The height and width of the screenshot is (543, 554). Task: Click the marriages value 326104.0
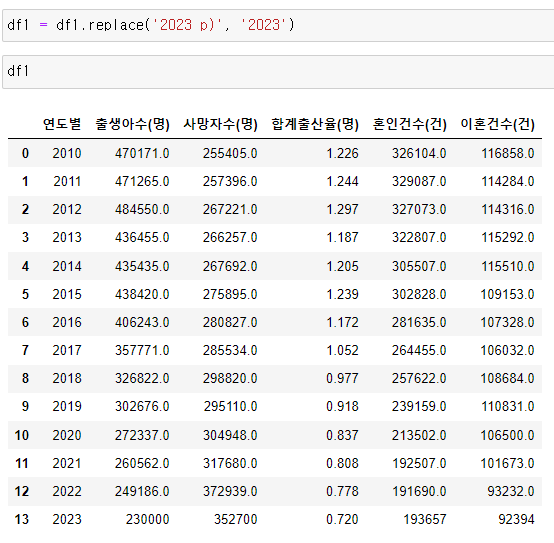pyautogui.click(x=419, y=153)
